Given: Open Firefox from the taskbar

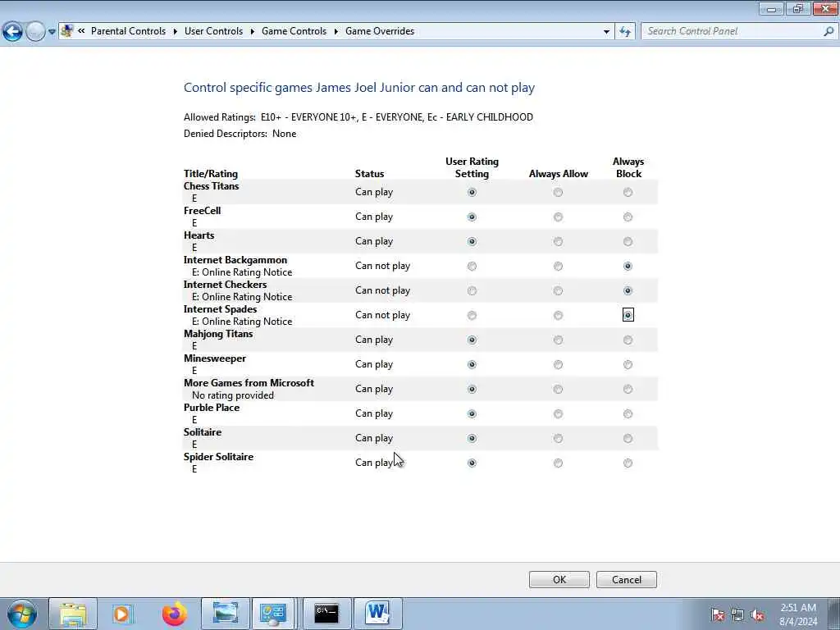Looking at the screenshot, I should tap(175, 614).
